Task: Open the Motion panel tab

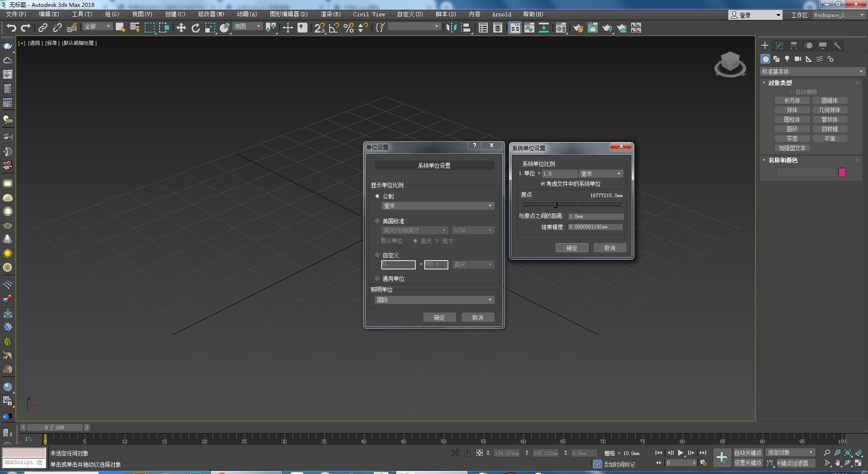Action: click(808, 45)
